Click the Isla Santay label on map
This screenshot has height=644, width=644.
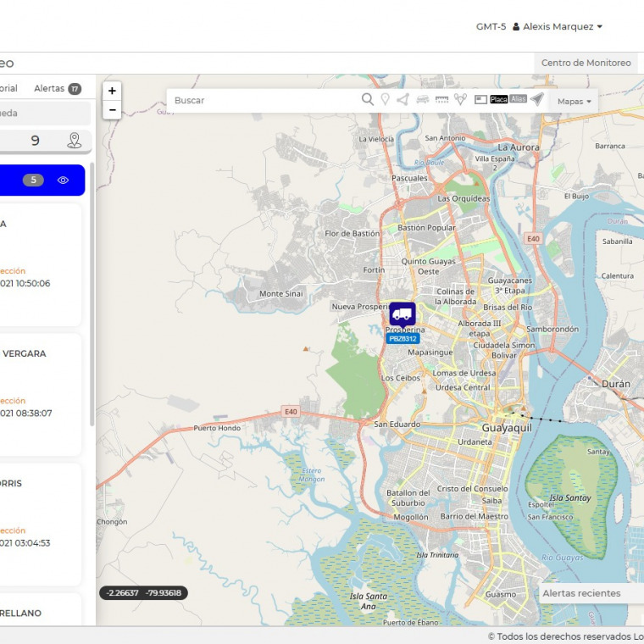click(570, 497)
